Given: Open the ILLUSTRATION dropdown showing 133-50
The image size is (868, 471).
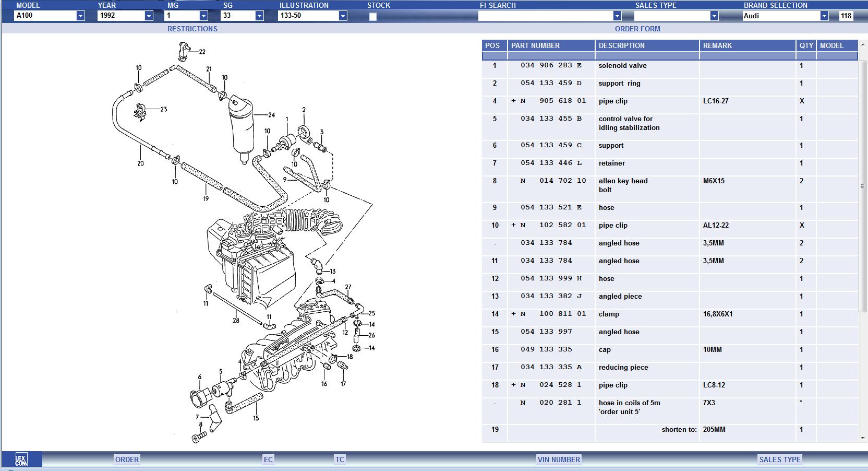Looking at the screenshot, I should pyautogui.click(x=343, y=16).
